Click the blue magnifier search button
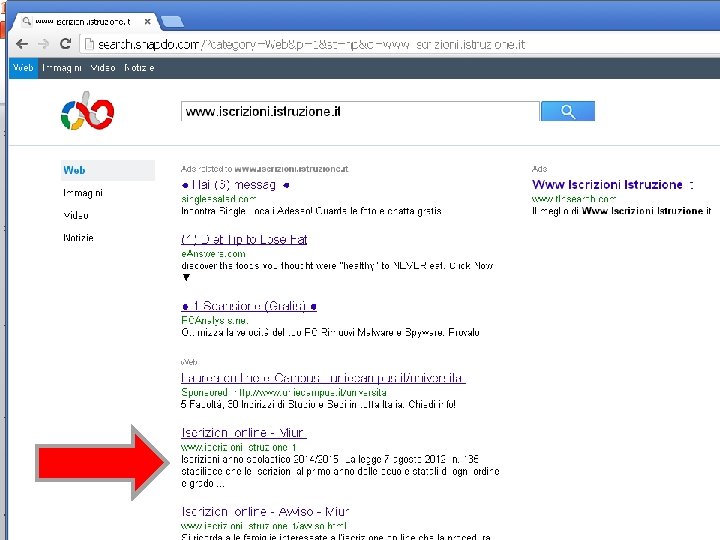Screen dimensions: 720x540 568,111
